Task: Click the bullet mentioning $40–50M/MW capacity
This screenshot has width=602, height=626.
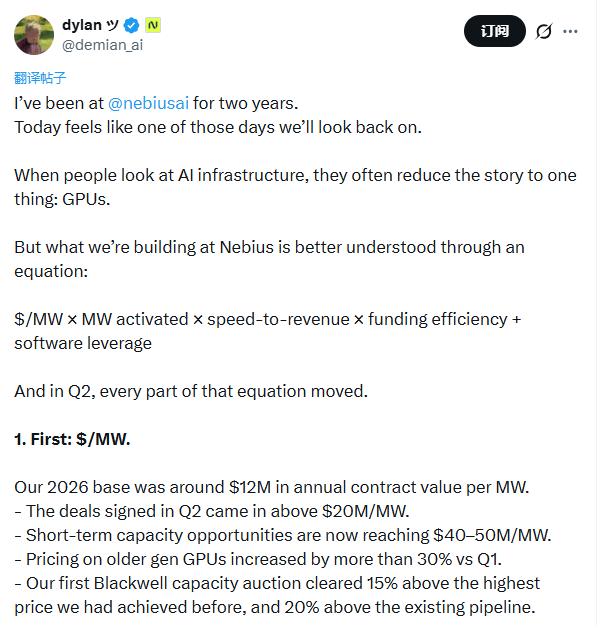Action: 283,535
